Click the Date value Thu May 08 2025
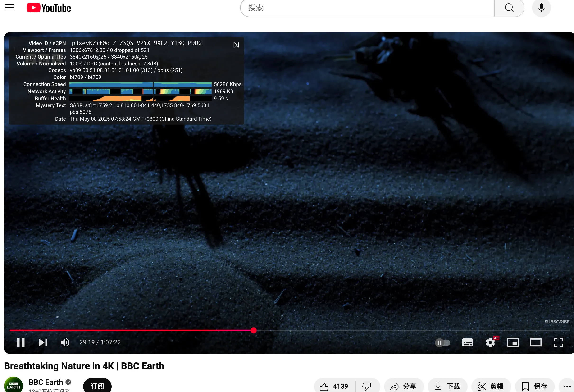 [x=141, y=119]
